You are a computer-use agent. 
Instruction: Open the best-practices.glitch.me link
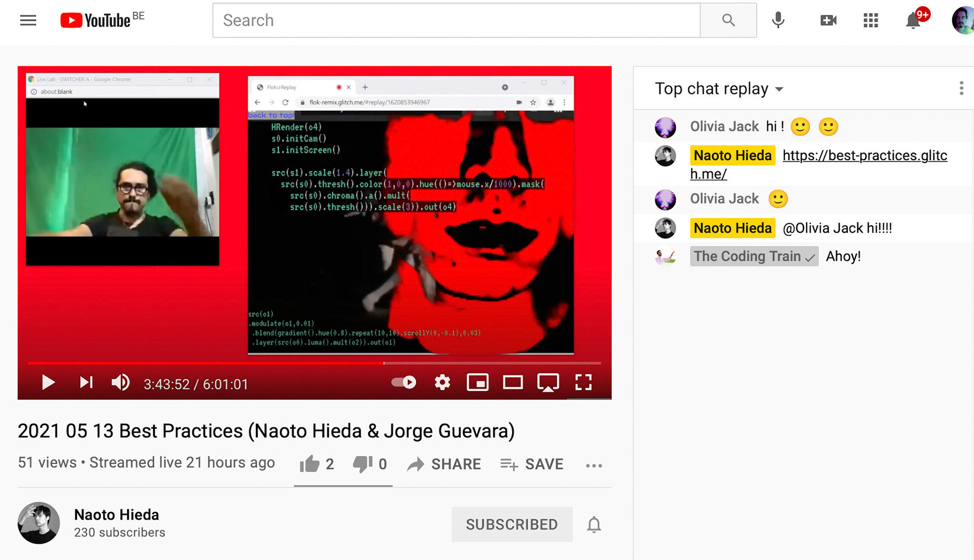coord(819,164)
